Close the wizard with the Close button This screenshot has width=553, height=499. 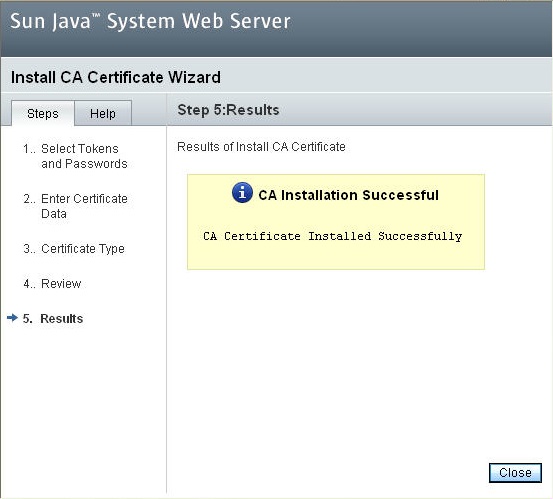click(515, 473)
